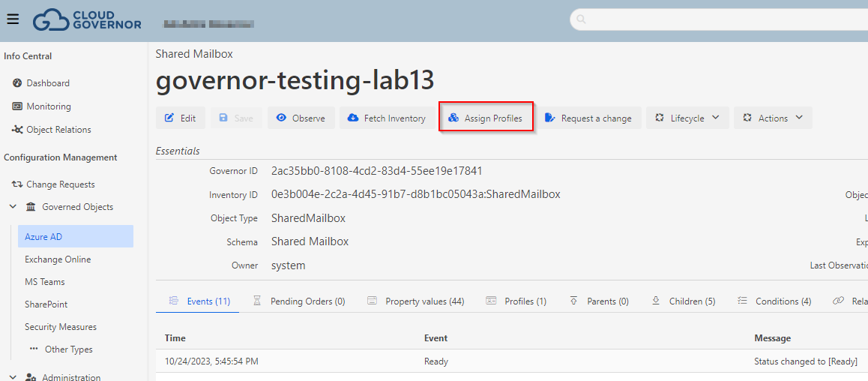
Task: Click the Observe eye icon
Action: [281, 118]
